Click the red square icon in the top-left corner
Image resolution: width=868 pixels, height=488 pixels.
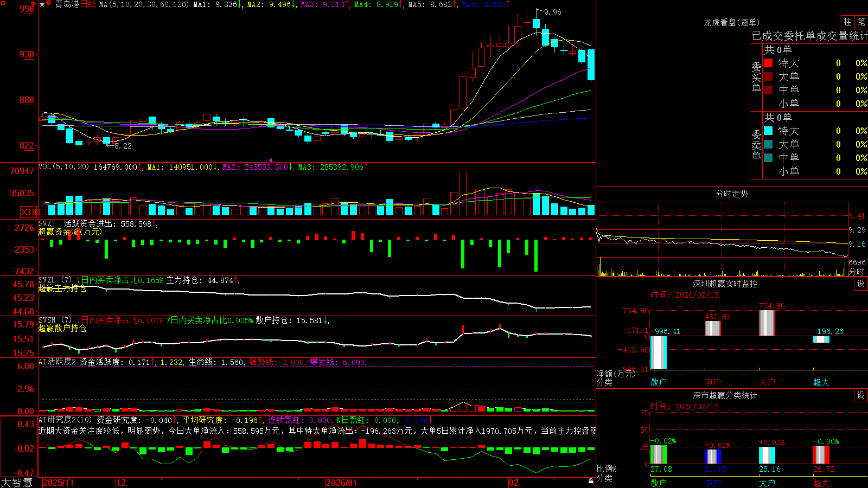tap(2, 2)
